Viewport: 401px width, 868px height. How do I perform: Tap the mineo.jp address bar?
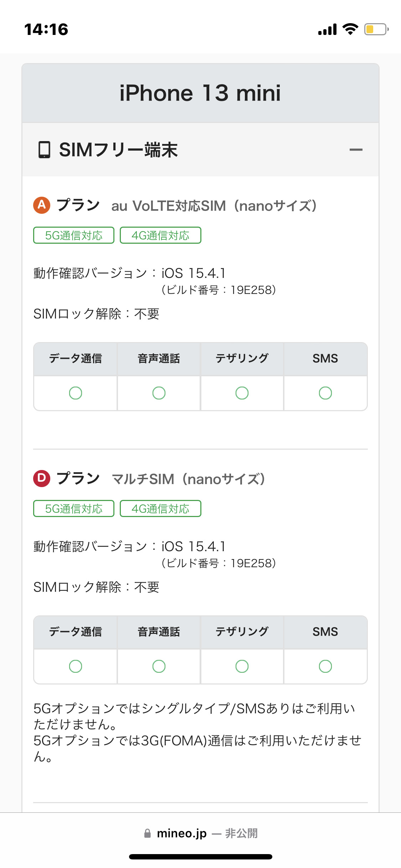(200, 833)
